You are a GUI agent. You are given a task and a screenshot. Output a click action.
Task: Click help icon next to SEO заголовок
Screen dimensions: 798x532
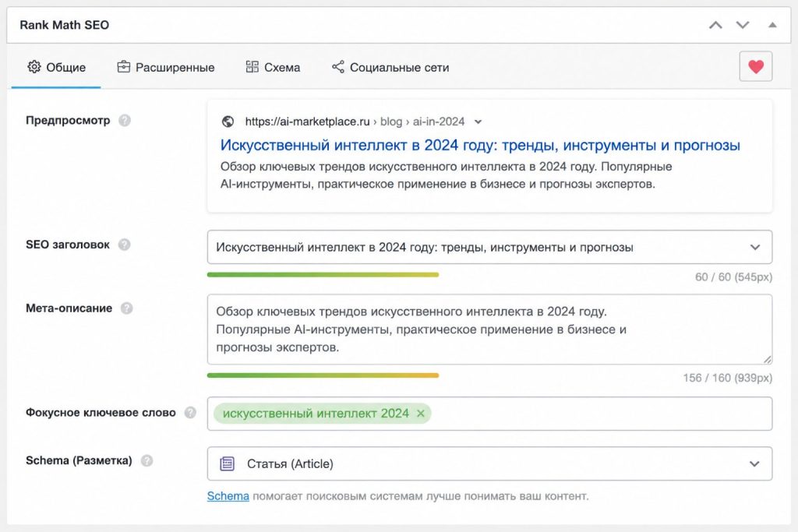tap(124, 245)
